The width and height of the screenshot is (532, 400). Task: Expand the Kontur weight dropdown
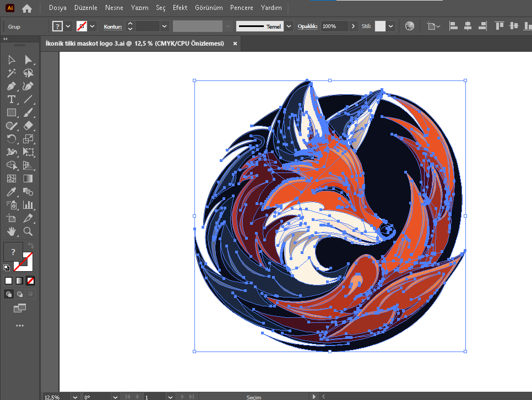(165, 26)
